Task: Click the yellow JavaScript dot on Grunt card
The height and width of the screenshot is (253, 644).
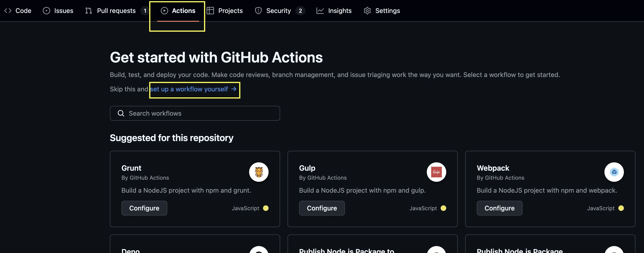Action: pos(266,208)
